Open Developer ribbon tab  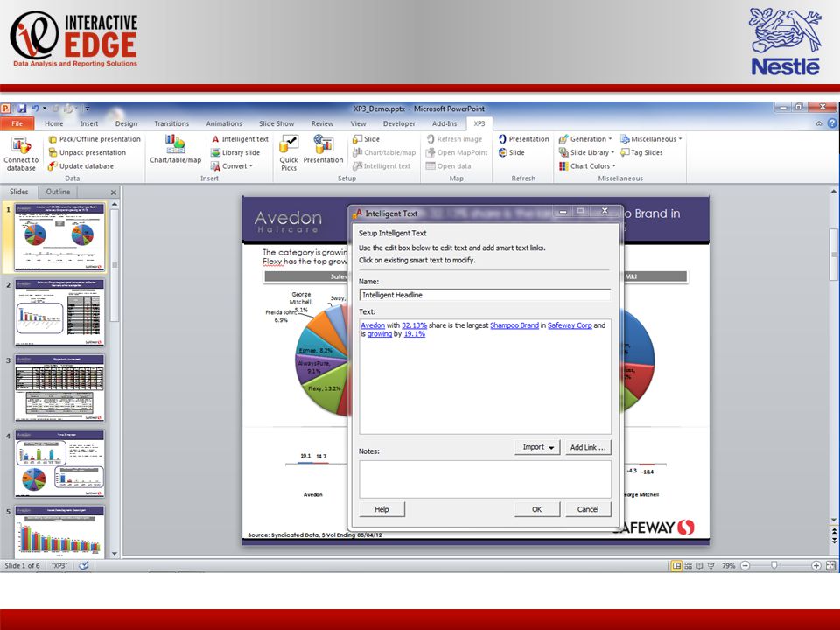click(399, 123)
